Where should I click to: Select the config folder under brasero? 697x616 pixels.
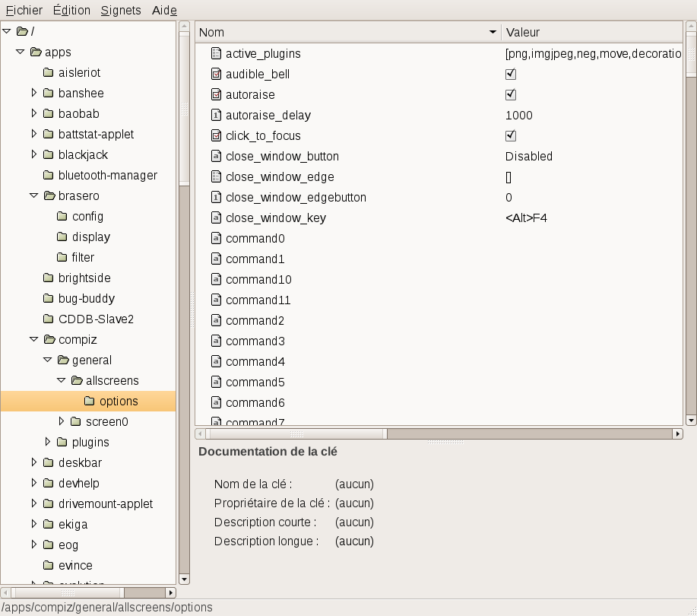coord(87,216)
